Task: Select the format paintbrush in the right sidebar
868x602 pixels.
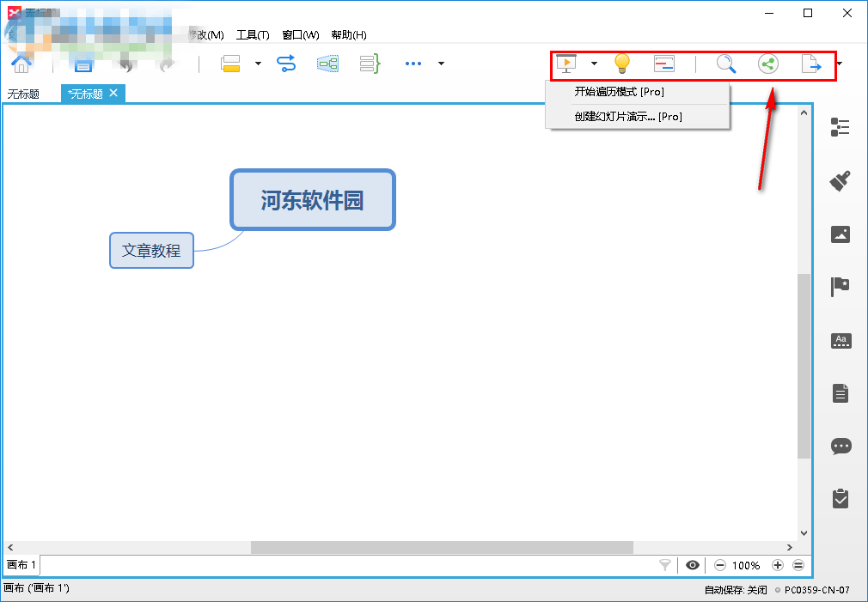Action: click(x=841, y=180)
